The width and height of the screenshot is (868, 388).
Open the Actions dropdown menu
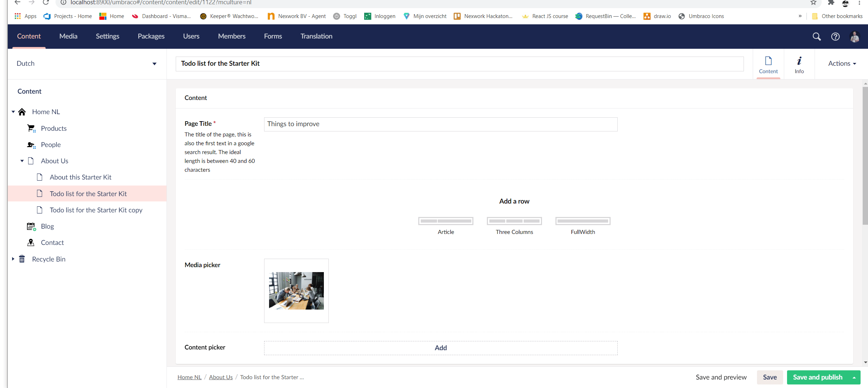coord(842,64)
